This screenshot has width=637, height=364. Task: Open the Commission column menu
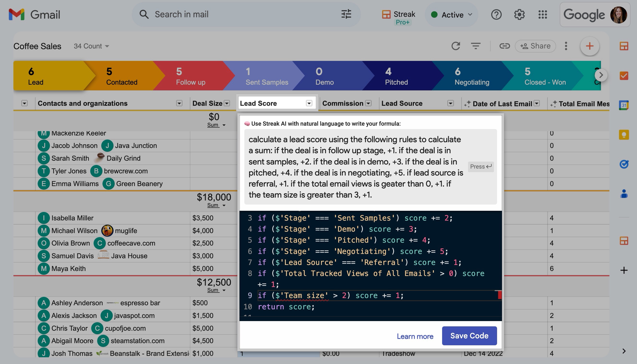(x=368, y=103)
